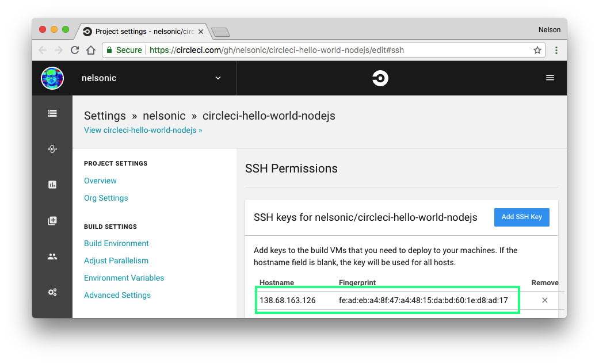The height and width of the screenshot is (364, 599).
Task: Open the Insights chart icon in the sidebar
Action: pos(52,185)
